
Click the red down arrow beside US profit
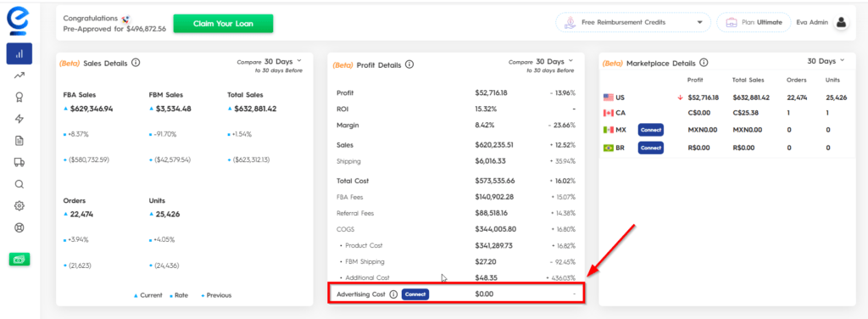tap(680, 98)
